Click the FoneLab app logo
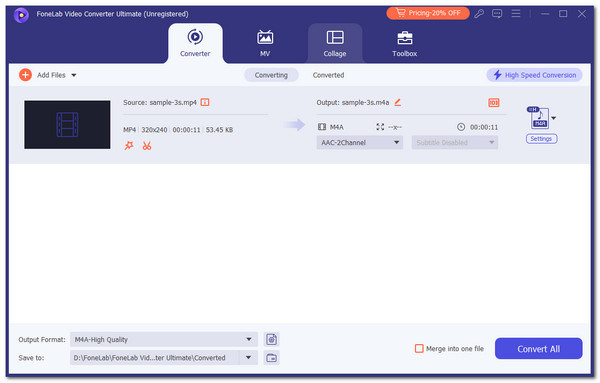 [21, 15]
